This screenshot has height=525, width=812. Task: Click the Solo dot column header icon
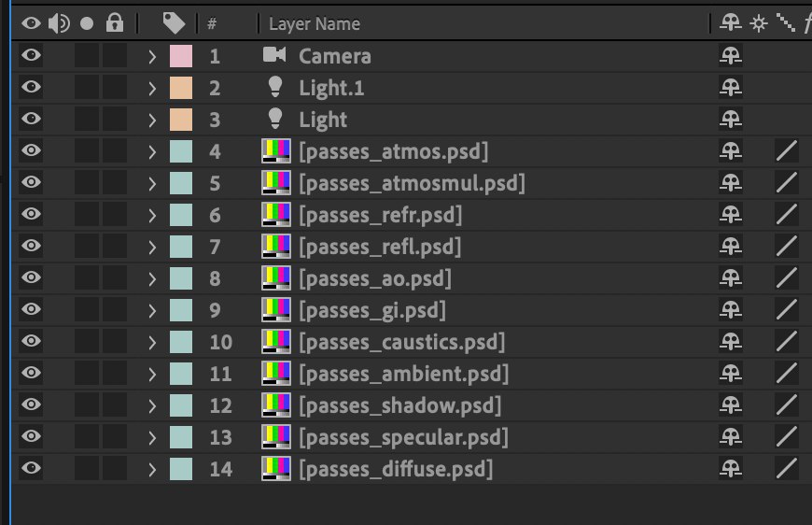[x=87, y=24]
